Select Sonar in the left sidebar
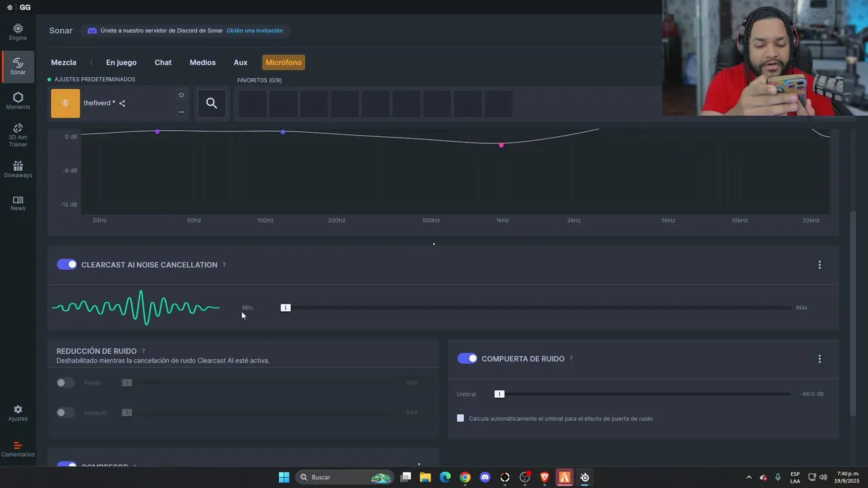Viewport: 868px width, 488px height. tap(18, 66)
